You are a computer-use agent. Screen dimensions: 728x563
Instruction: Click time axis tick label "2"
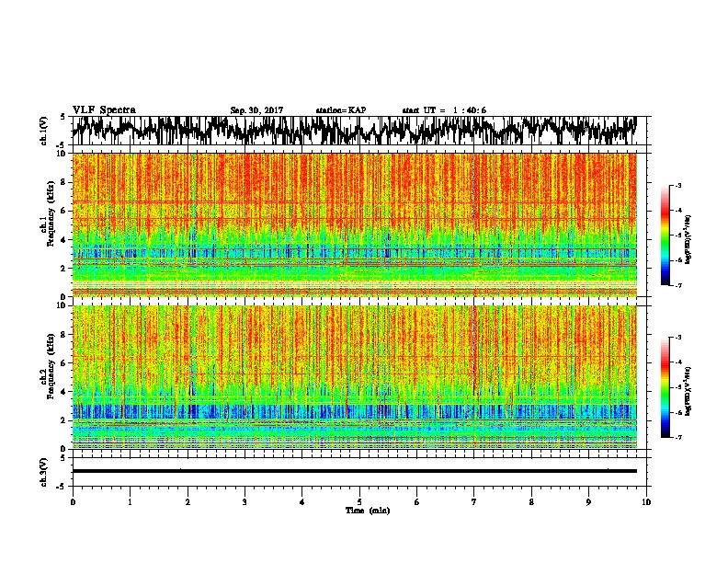188,502
